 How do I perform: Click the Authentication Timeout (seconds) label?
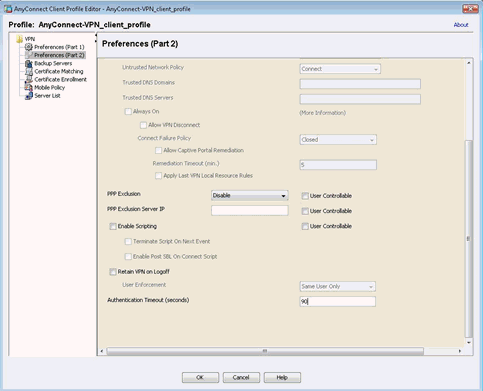[148, 300]
